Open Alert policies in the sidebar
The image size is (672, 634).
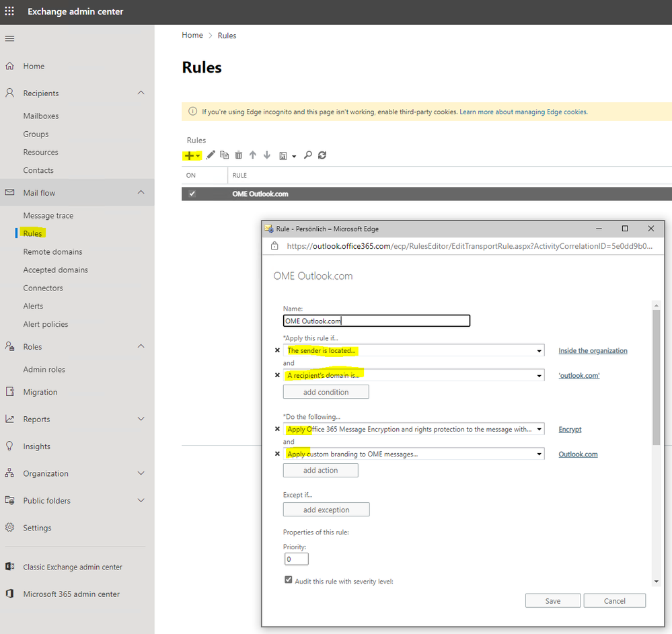point(46,324)
